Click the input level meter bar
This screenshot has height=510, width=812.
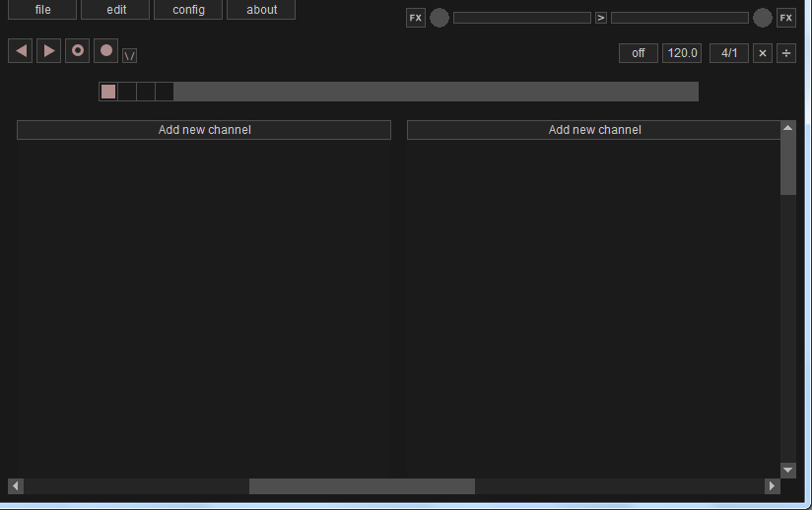[522, 18]
